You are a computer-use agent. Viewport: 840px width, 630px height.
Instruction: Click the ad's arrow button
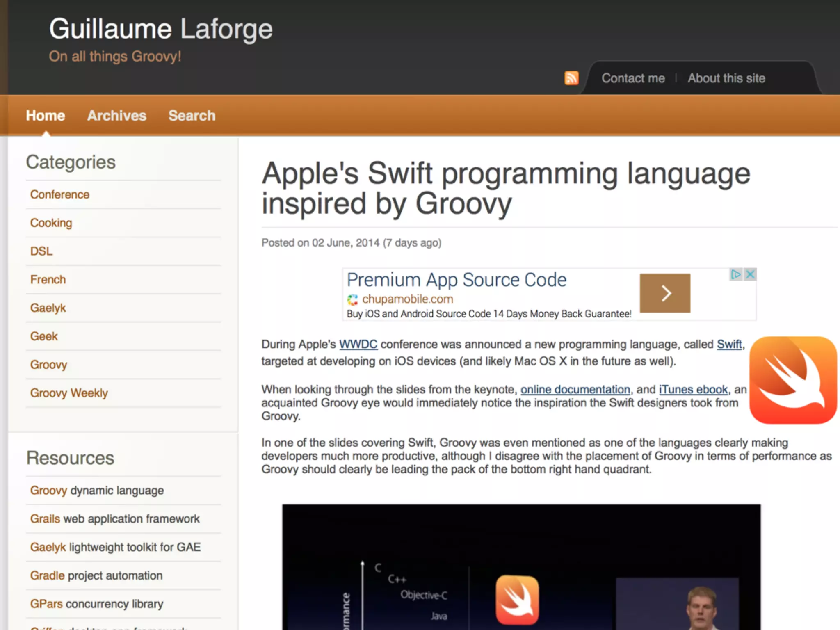[665, 293]
